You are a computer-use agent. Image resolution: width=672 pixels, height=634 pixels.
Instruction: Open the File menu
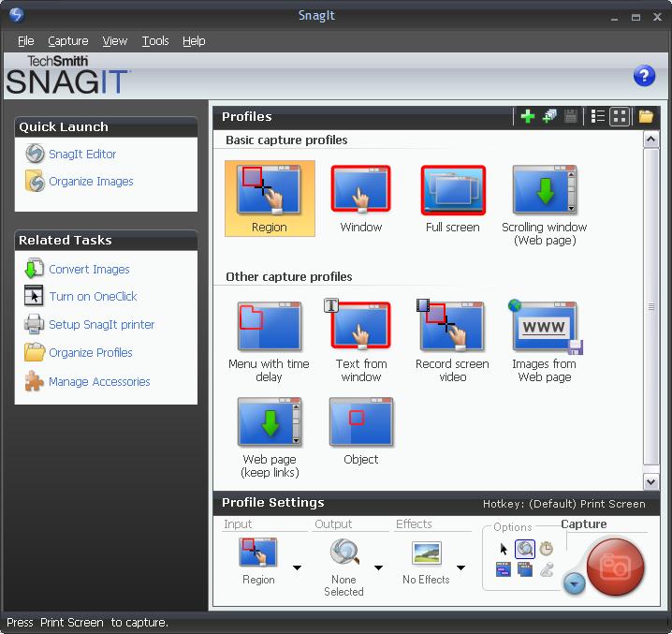[25, 41]
